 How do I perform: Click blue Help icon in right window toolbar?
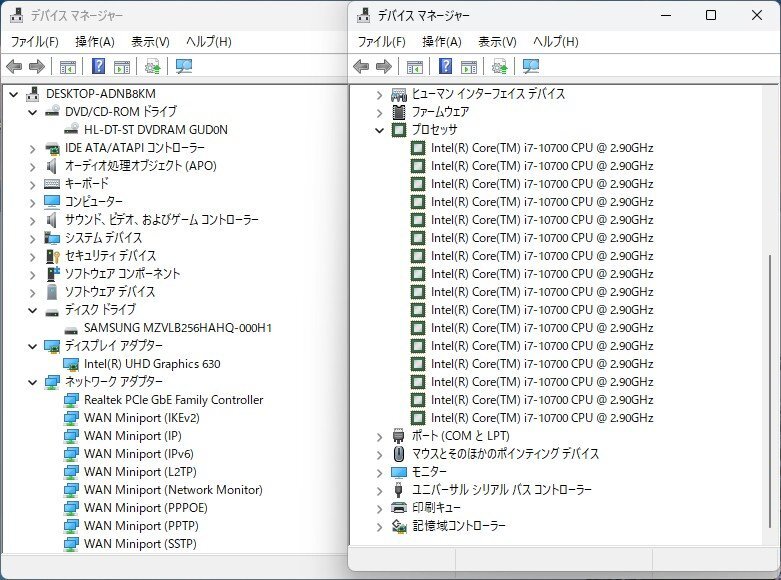(446, 66)
